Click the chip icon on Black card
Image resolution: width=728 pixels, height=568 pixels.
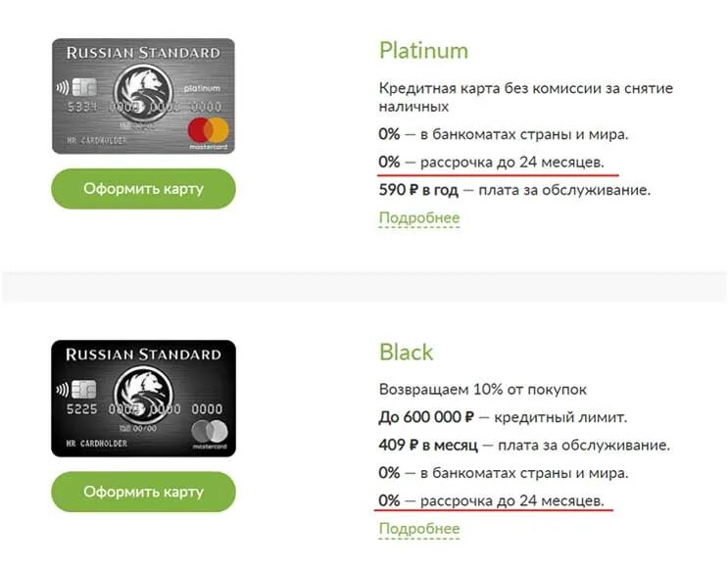84,390
